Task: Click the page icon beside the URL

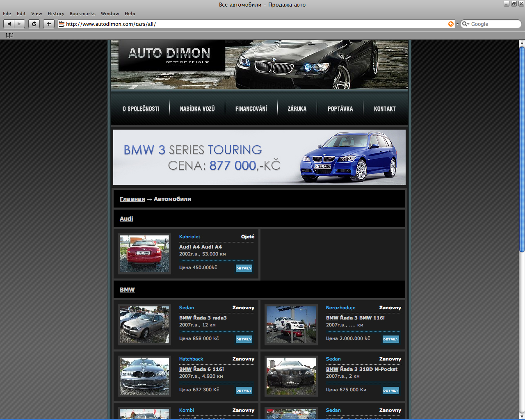Action: click(x=62, y=24)
